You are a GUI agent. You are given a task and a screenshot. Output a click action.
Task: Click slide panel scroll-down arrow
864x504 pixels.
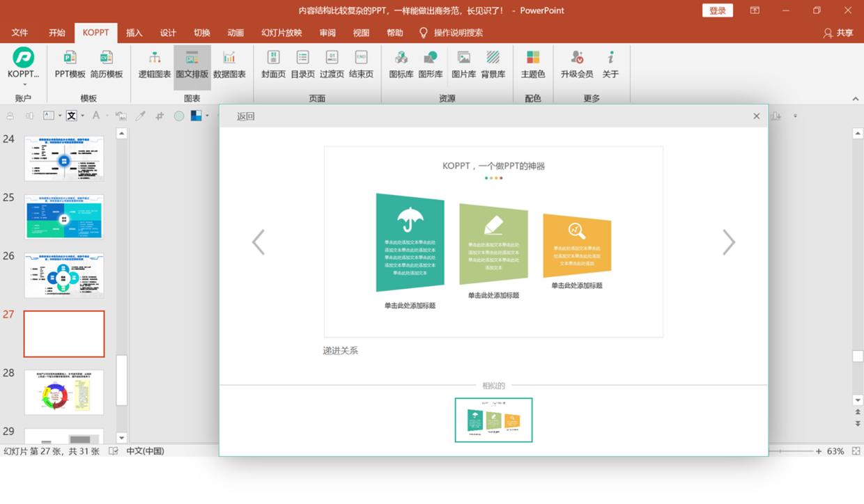point(122,438)
